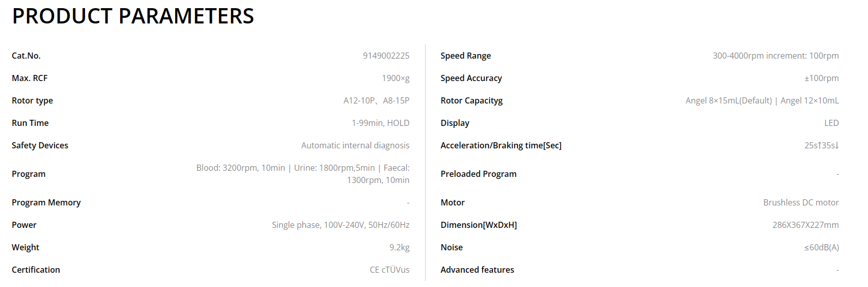
Task: Click the Automatic internal diagnosis text
Action: [355, 145]
